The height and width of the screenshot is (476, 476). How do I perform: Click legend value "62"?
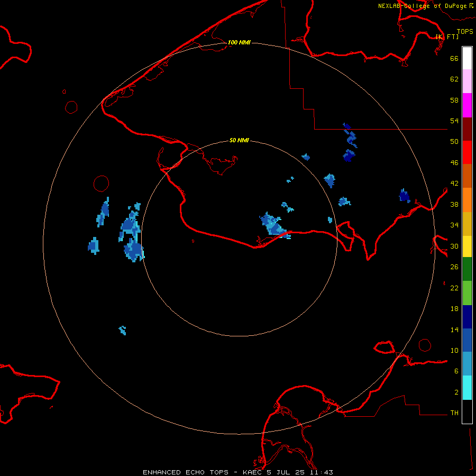click(x=454, y=79)
